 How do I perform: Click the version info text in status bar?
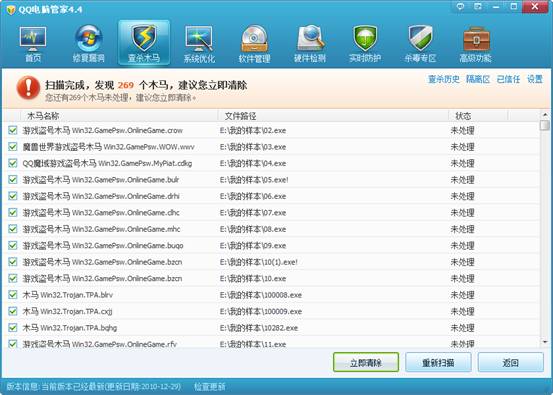click(93, 387)
